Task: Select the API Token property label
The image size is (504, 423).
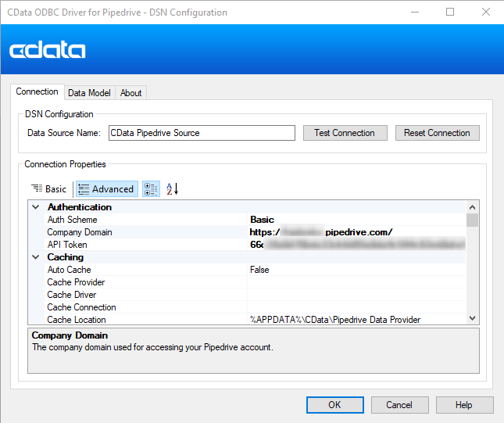Action: pyautogui.click(x=67, y=245)
